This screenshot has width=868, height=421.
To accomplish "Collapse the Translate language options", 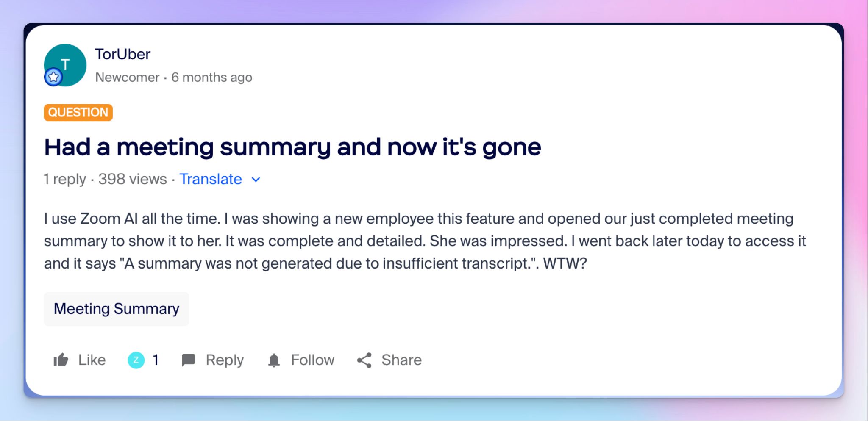I will [x=256, y=180].
